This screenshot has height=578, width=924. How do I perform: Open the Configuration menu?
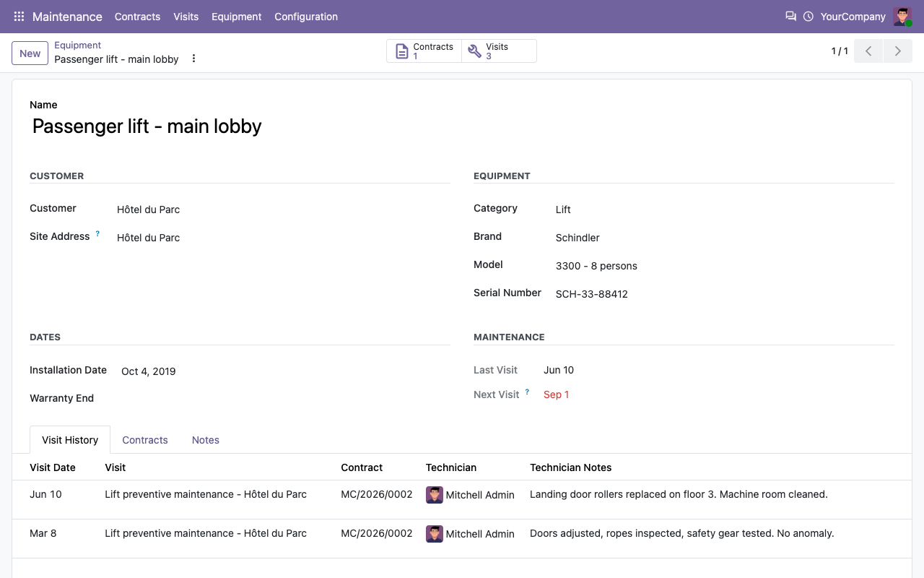point(306,17)
